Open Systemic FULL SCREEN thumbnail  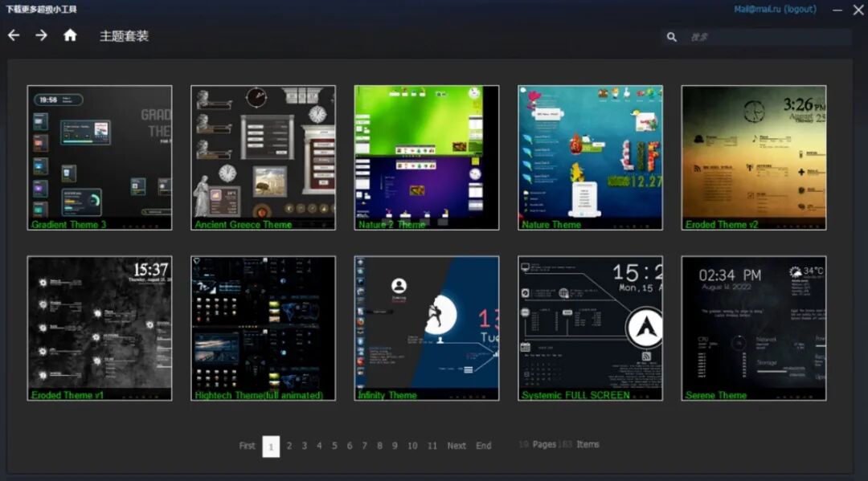click(590, 328)
